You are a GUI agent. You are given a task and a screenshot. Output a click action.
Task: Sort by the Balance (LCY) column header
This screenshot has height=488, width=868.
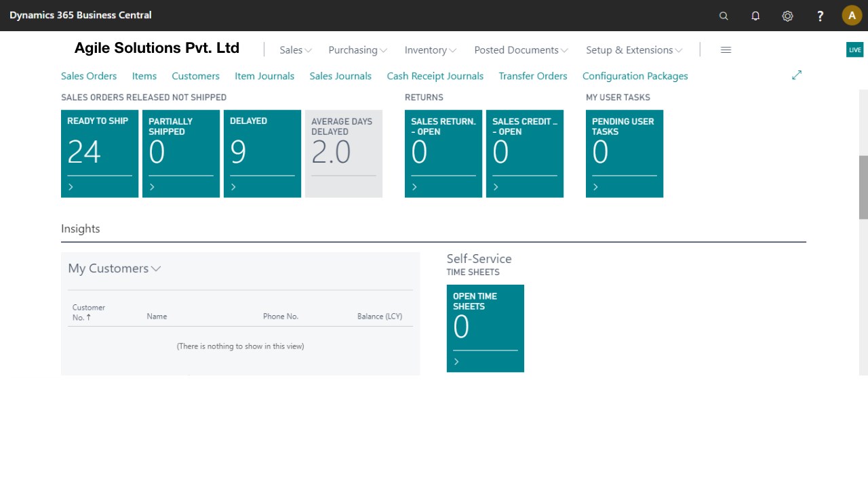click(x=380, y=317)
